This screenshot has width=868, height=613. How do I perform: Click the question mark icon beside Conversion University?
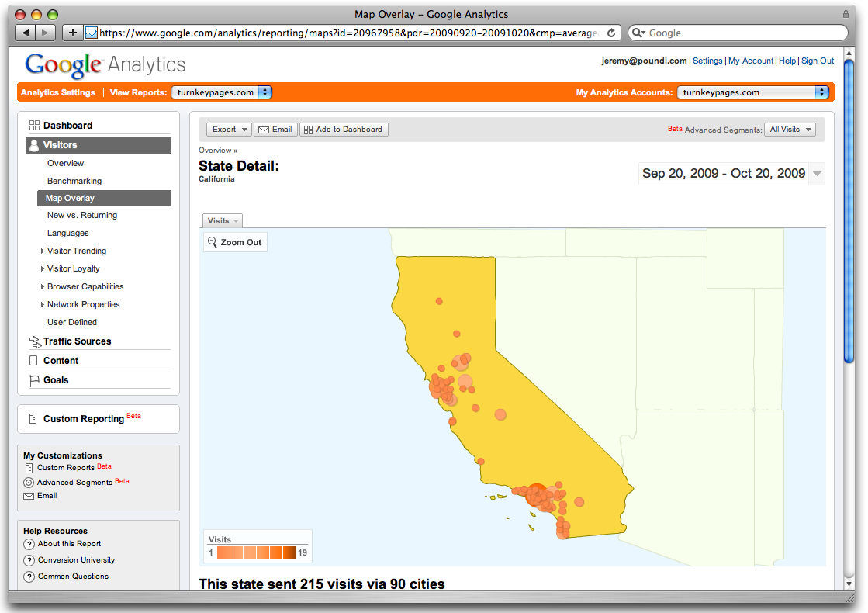tap(29, 560)
